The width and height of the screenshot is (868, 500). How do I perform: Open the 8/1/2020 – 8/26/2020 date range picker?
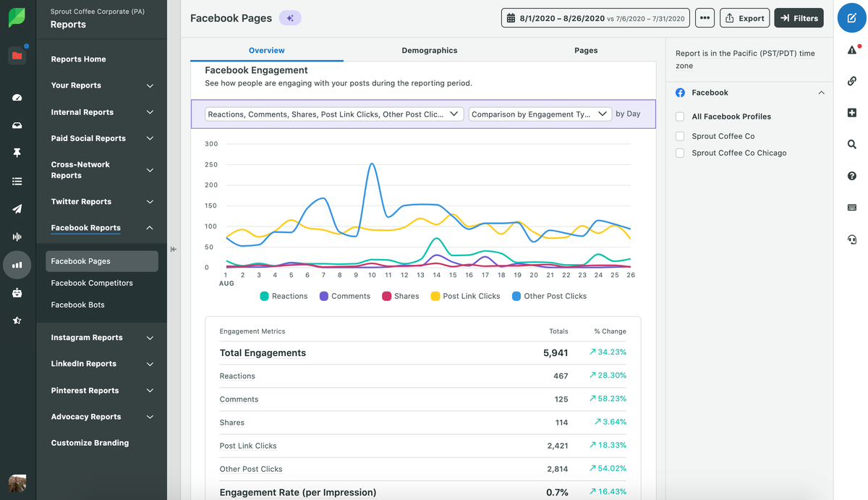[x=595, y=18]
